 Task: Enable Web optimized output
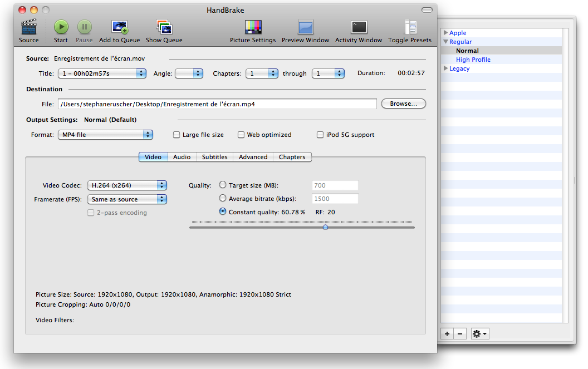click(241, 135)
